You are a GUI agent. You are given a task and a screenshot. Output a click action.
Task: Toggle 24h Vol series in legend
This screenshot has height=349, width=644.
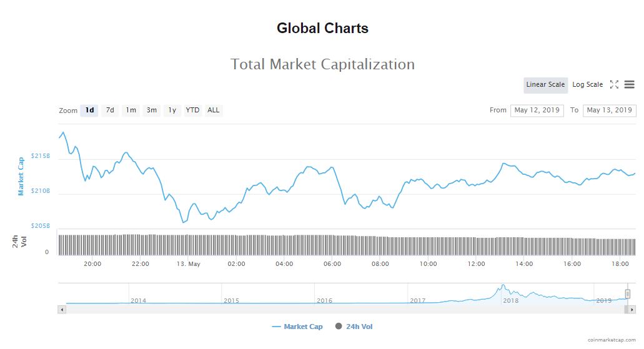(x=354, y=327)
